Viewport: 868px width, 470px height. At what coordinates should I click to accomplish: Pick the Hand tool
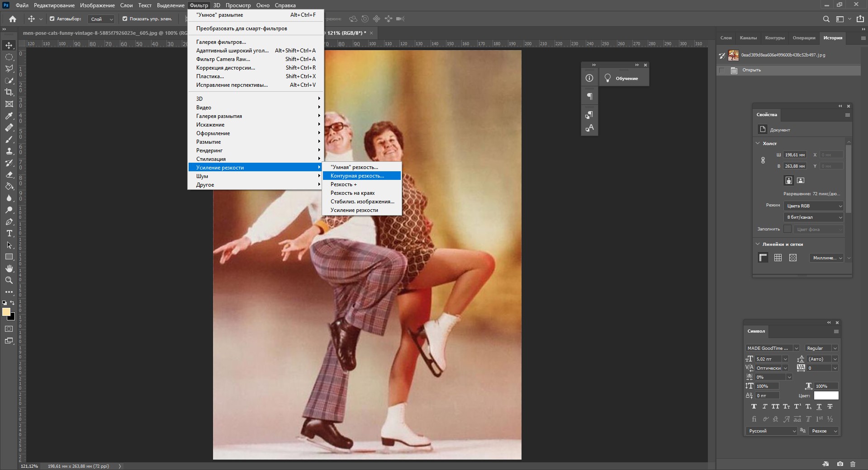9,268
